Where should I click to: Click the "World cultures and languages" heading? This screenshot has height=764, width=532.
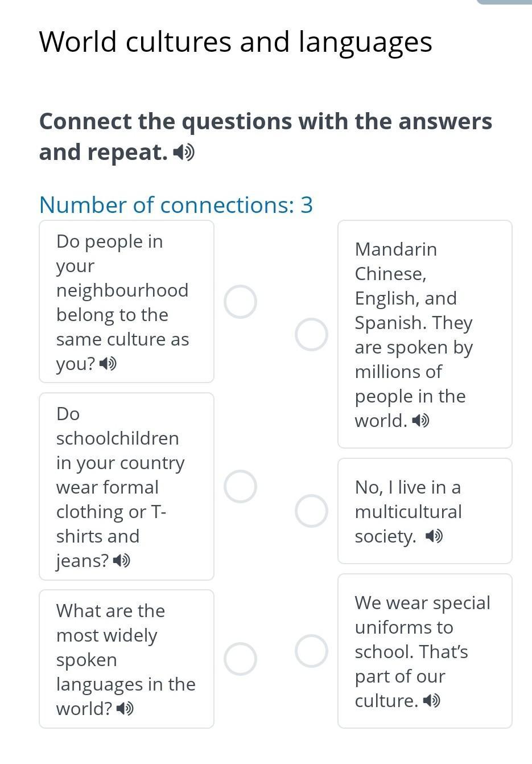(236, 42)
